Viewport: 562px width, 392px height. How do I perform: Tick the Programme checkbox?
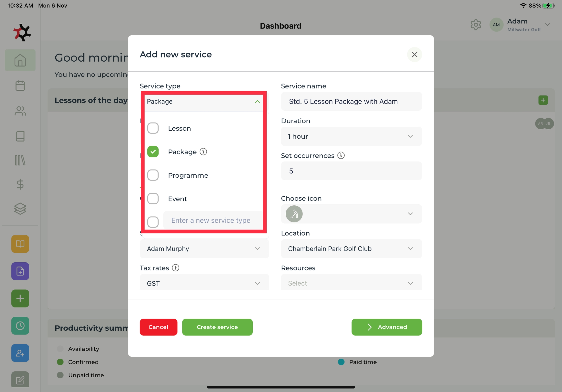(x=153, y=175)
